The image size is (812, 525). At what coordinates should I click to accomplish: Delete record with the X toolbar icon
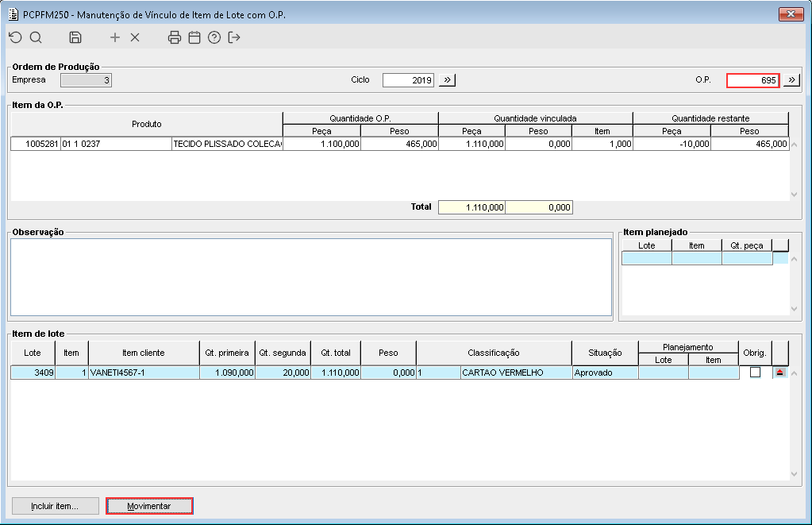[x=135, y=37]
